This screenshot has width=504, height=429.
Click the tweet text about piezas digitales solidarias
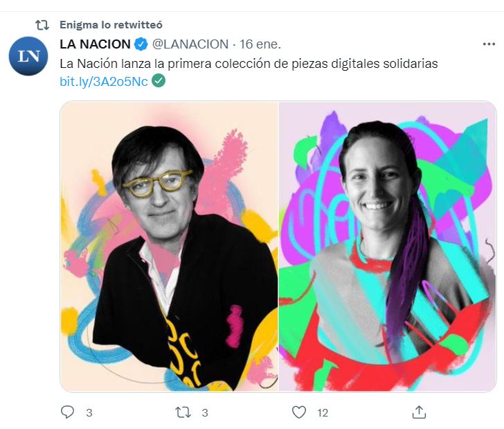point(249,63)
